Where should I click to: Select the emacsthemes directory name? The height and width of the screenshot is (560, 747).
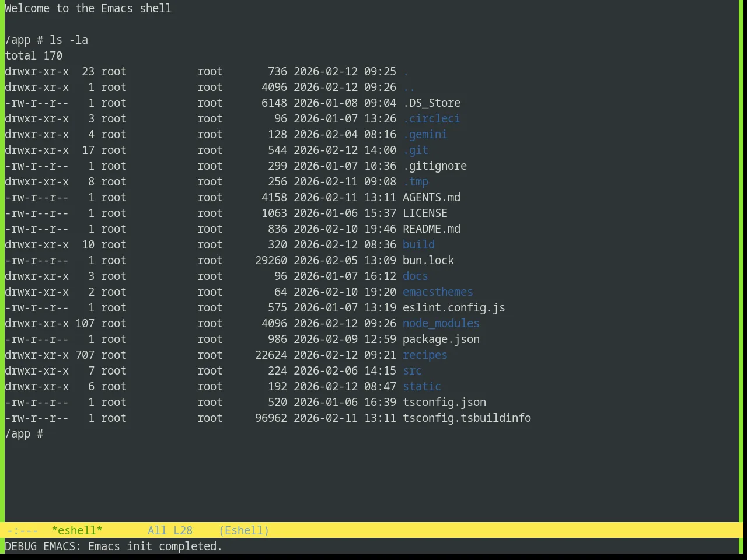(x=438, y=292)
